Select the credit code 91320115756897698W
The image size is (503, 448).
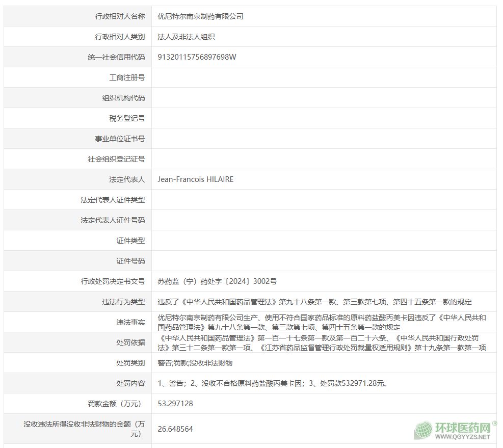click(197, 57)
